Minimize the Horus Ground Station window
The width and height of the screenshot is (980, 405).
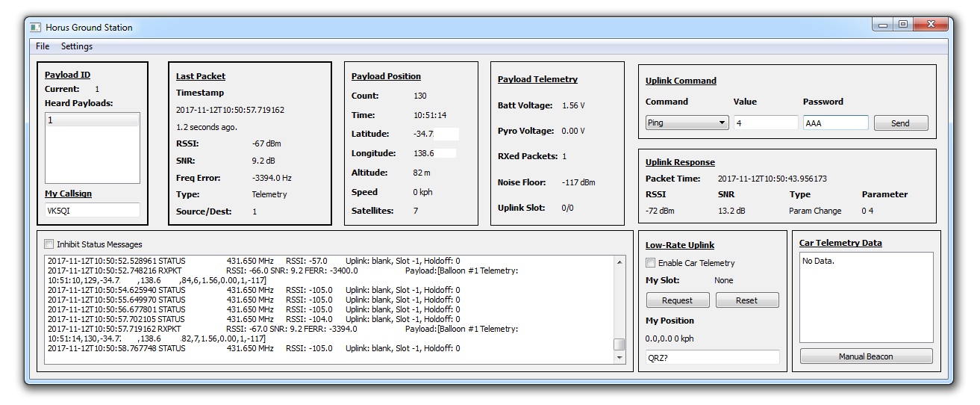click(x=883, y=25)
